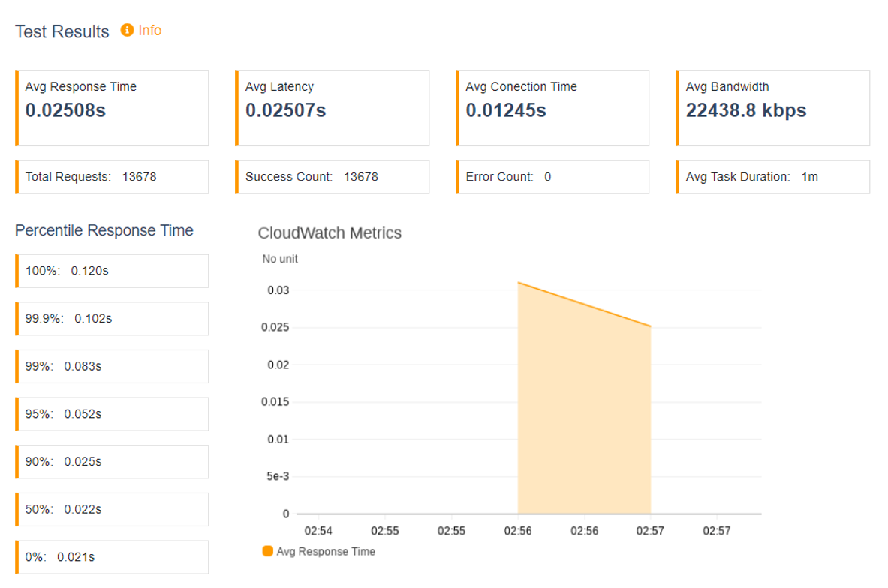Click the orange Avg Response Time legend swatch
The image size is (888, 588).
point(268,551)
